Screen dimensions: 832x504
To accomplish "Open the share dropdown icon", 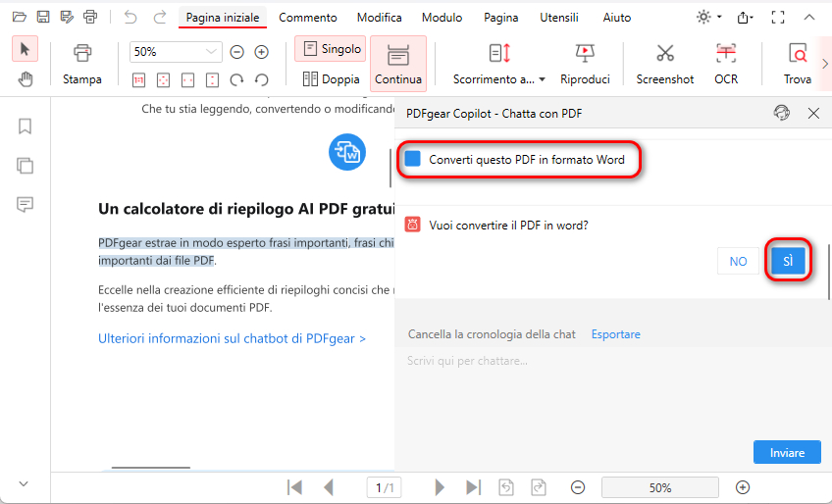I will (x=745, y=18).
